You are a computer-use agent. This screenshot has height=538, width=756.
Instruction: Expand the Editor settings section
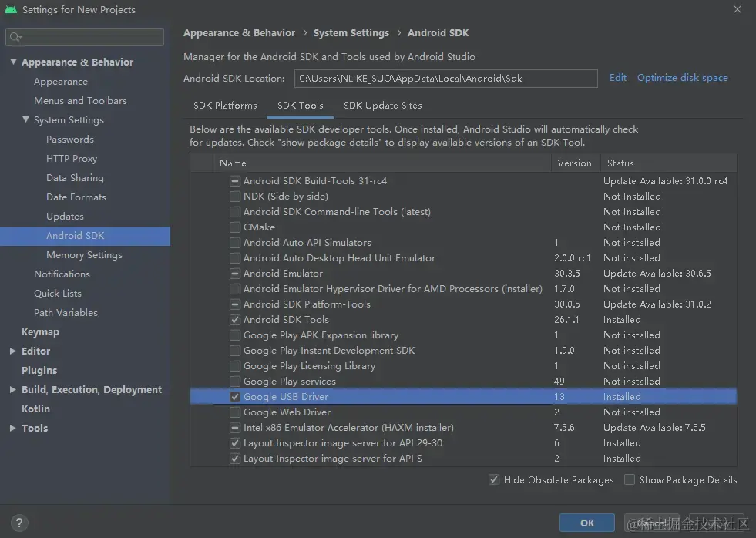[13, 351]
